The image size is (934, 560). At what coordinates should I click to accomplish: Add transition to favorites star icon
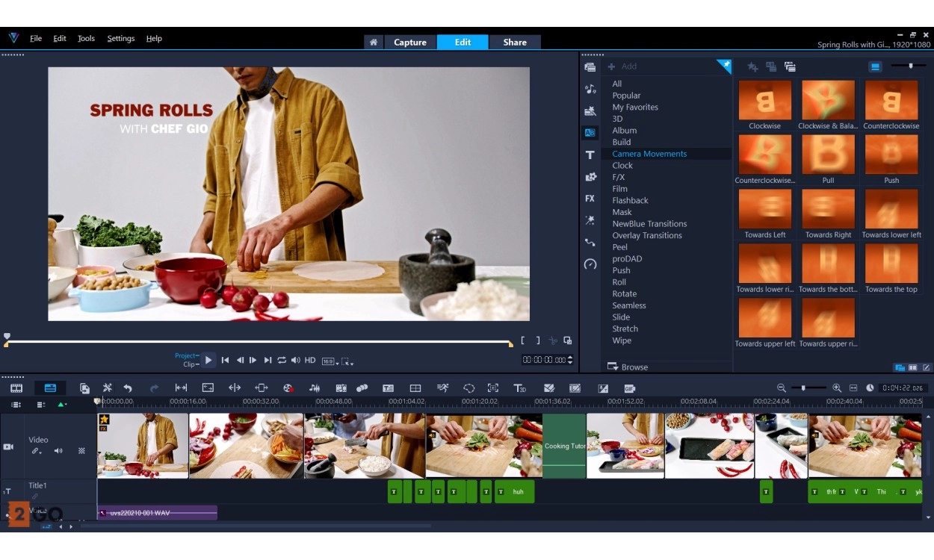point(752,67)
